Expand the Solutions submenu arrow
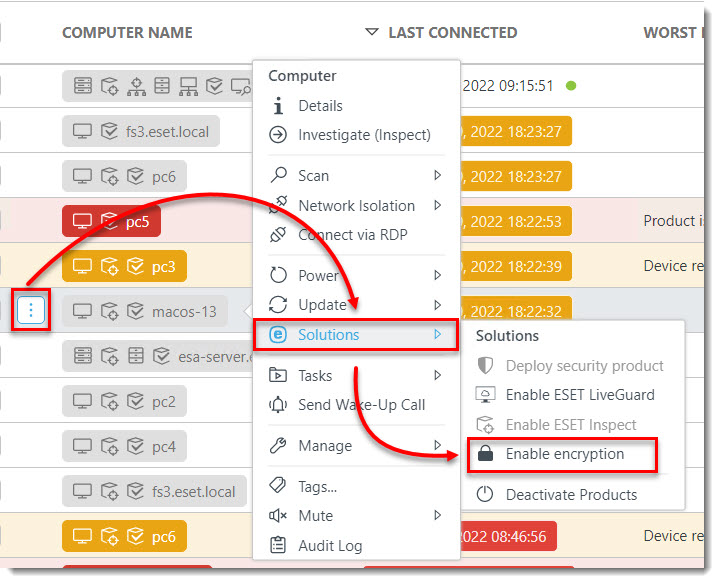Image resolution: width=719 pixels, height=583 pixels. (x=437, y=334)
